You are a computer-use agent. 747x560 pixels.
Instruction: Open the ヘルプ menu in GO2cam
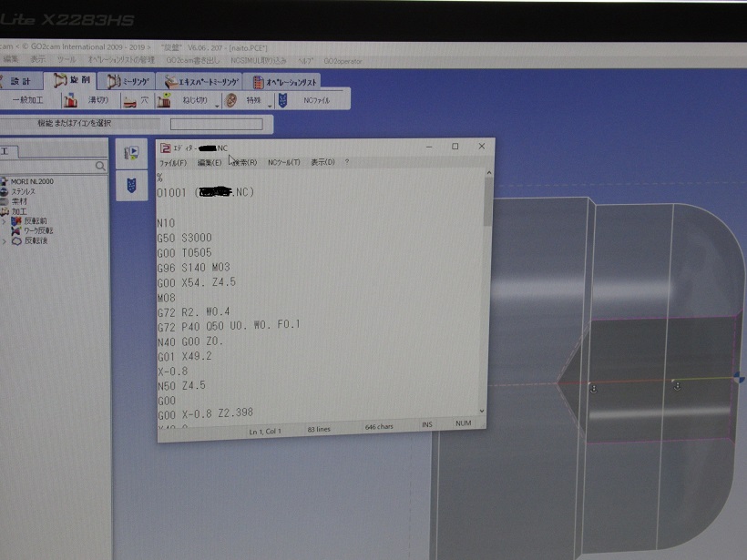coord(305,61)
